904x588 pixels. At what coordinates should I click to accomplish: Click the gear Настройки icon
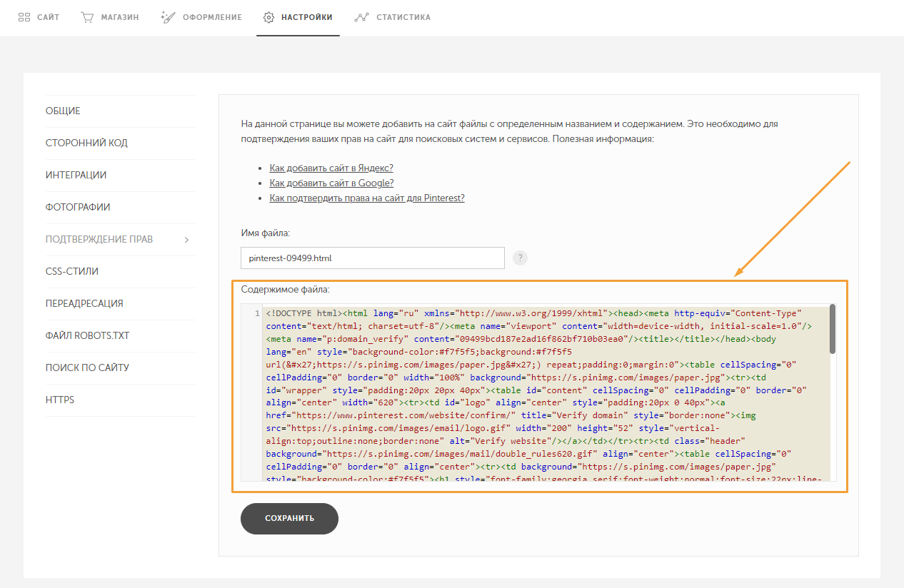pyautogui.click(x=268, y=17)
